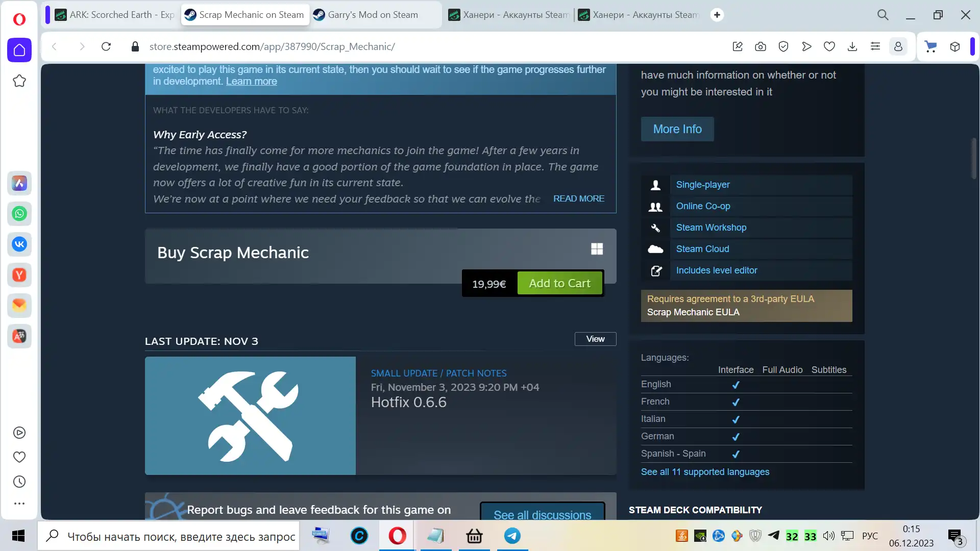Open sidebar player icon
980x551 pixels.
(x=19, y=433)
